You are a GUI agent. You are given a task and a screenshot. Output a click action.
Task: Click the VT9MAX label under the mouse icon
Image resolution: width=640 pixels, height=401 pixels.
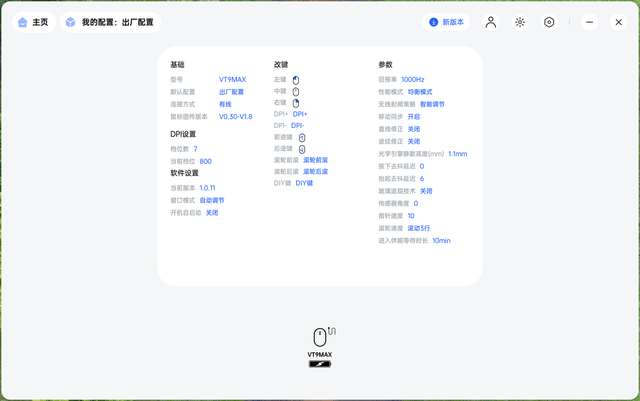pyautogui.click(x=320, y=354)
